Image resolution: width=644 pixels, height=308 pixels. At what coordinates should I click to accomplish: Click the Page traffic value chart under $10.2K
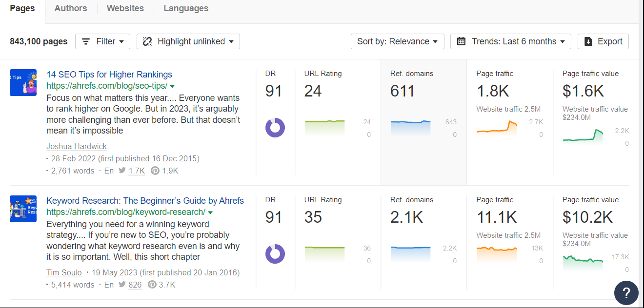[583, 262]
